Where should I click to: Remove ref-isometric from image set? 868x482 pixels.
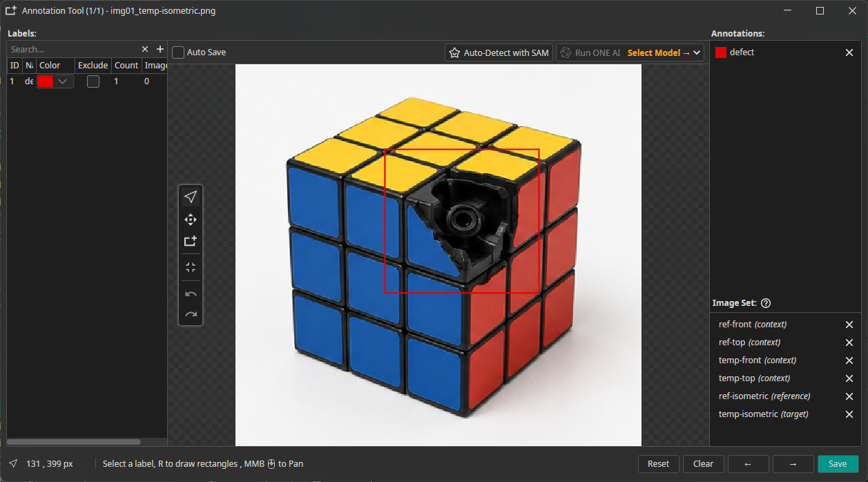849,396
